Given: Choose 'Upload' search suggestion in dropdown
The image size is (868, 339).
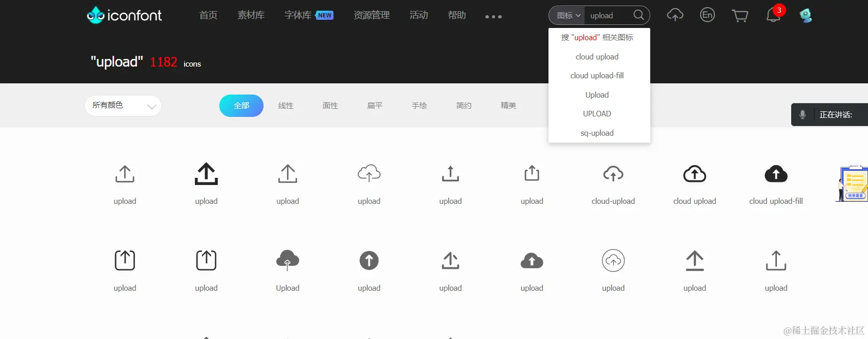Looking at the screenshot, I should pos(597,95).
